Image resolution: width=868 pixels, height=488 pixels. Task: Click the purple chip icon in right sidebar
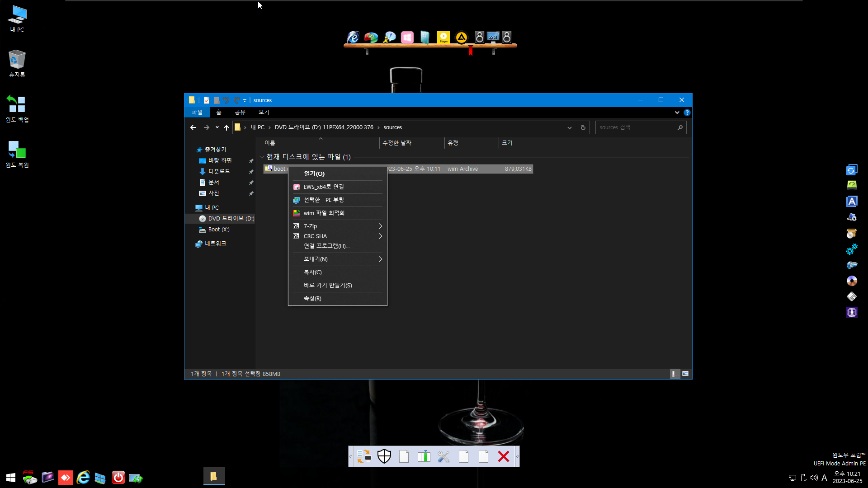pos(852,313)
